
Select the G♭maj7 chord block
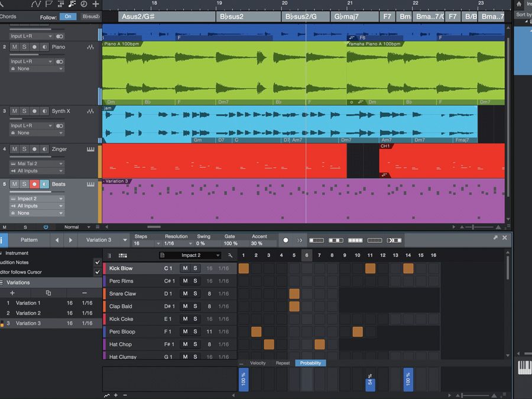354,17
